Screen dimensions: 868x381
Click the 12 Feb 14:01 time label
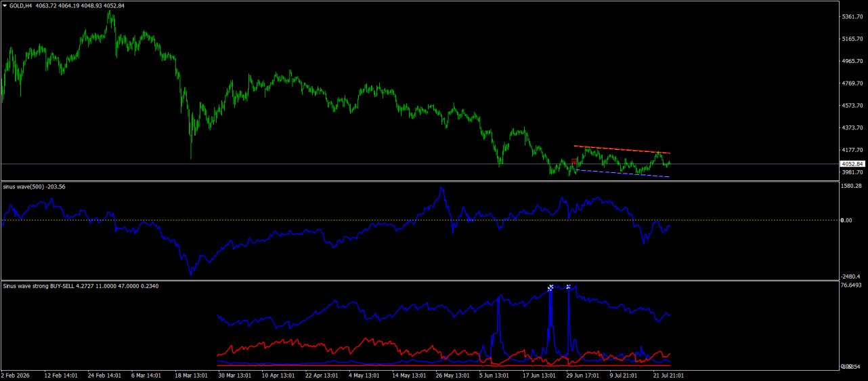pos(61,374)
